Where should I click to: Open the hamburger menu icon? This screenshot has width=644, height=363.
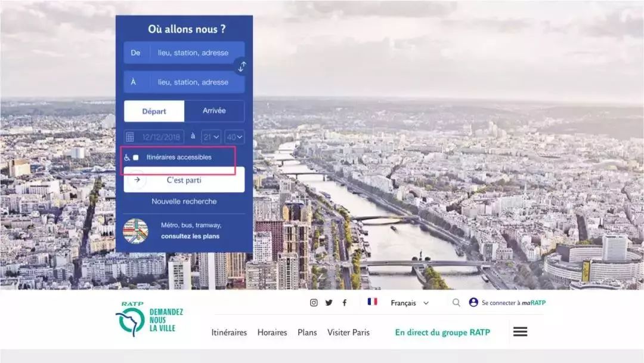(x=520, y=331)
